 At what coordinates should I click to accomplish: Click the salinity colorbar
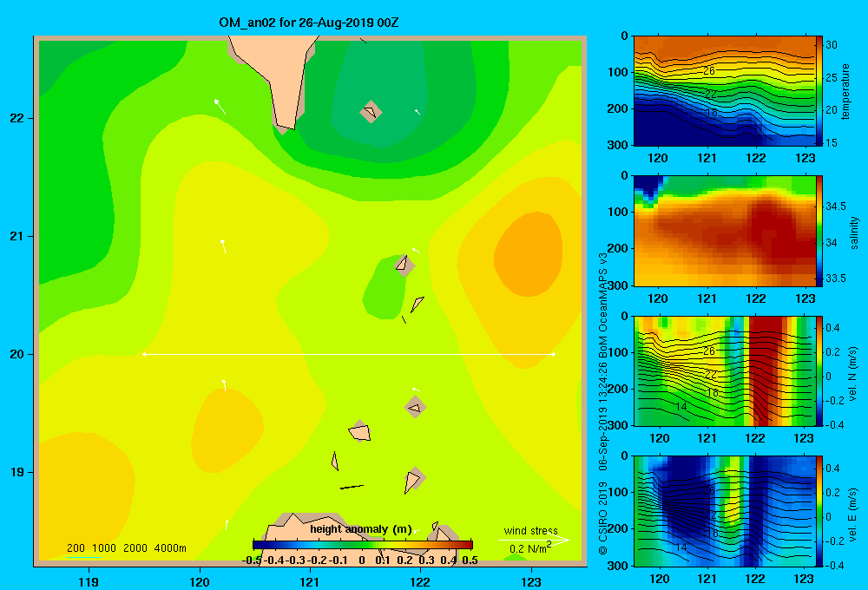[x=819, y=231]
